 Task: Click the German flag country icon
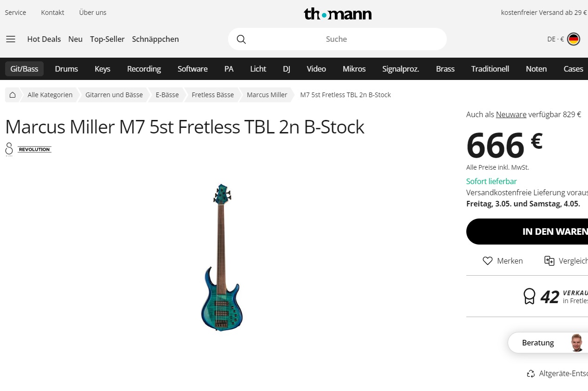click(x=574, y=39)
